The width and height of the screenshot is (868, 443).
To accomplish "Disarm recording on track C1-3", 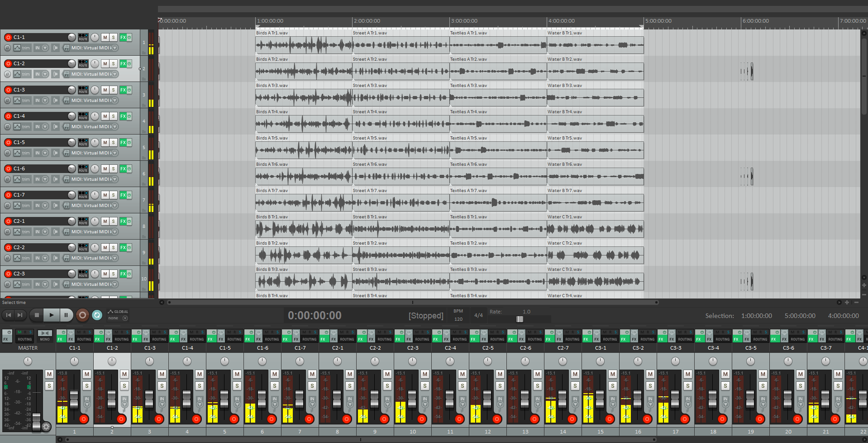I will tap(8, 90).
